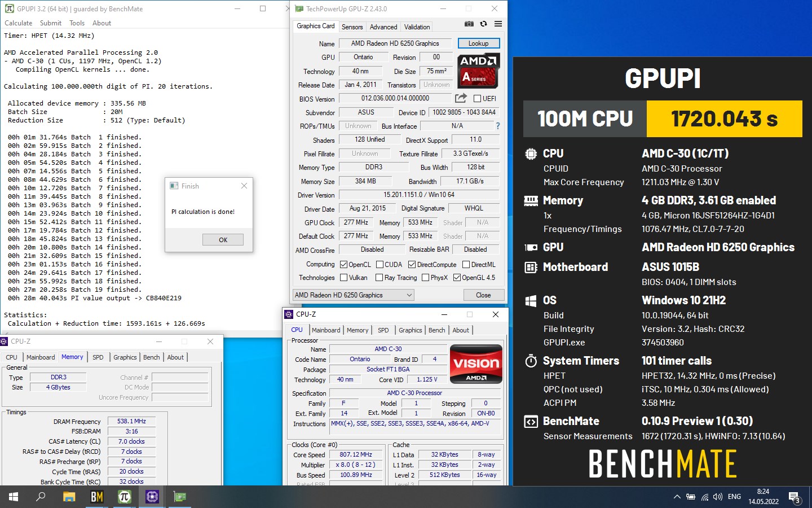
Task: Toggle the DirectML checkbox
Action: pyautogui.click(x=466, y=265)
